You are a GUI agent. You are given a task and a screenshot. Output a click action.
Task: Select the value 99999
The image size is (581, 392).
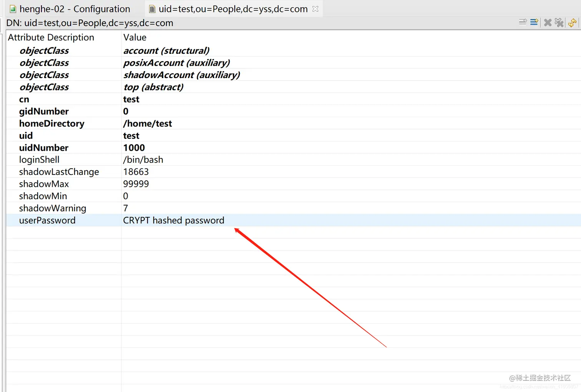(x=136, y=184)
